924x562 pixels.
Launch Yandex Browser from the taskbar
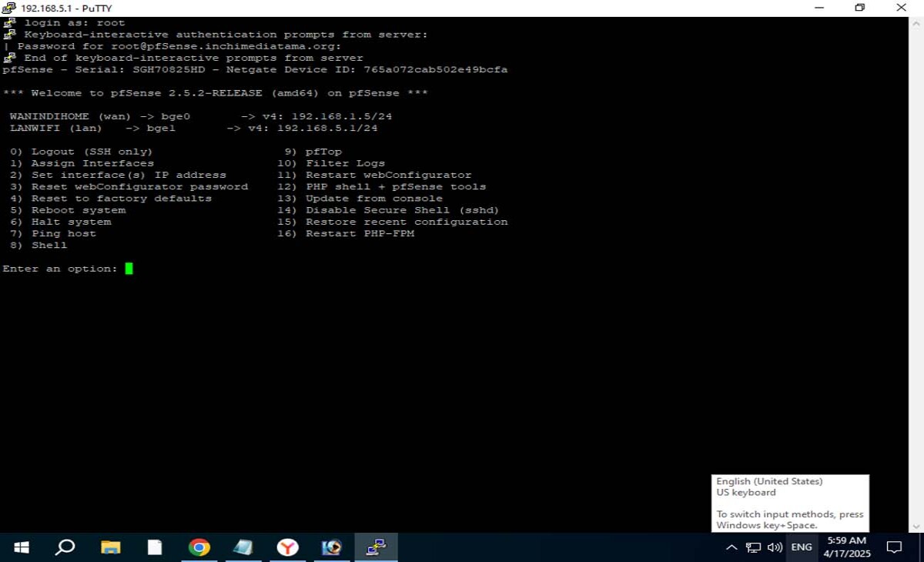(x=288, y=547)
